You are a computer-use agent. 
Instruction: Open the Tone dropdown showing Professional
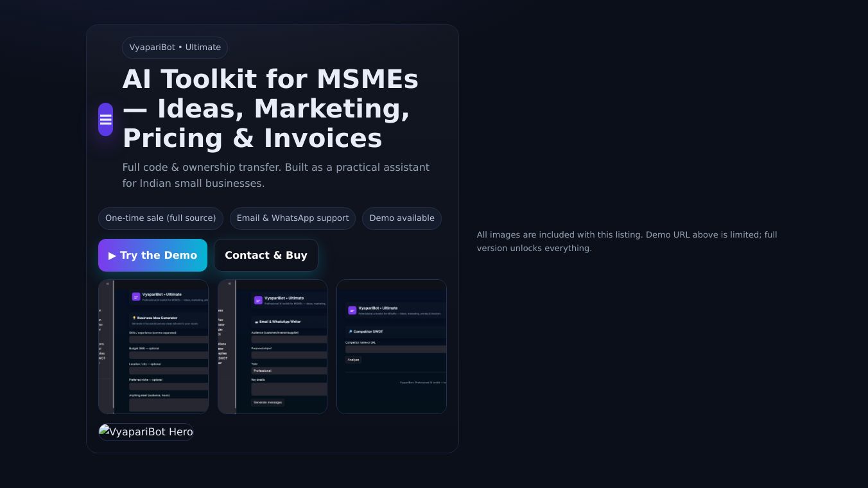coord(289,370)
